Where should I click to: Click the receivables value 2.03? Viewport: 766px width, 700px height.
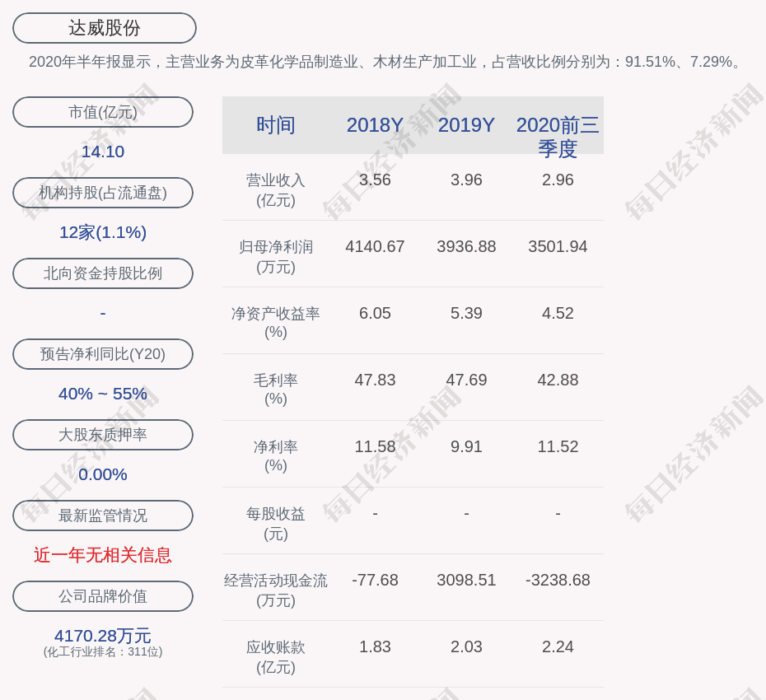point(466,646)
